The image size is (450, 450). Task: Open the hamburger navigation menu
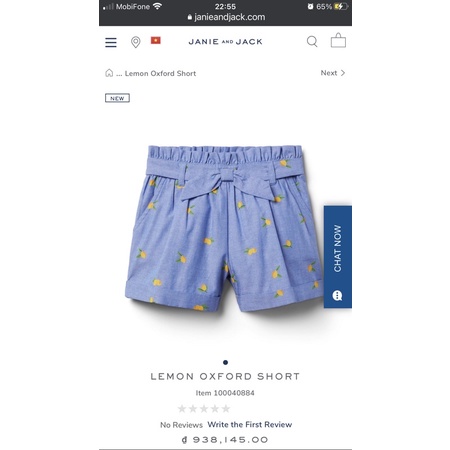coord(111,42)
